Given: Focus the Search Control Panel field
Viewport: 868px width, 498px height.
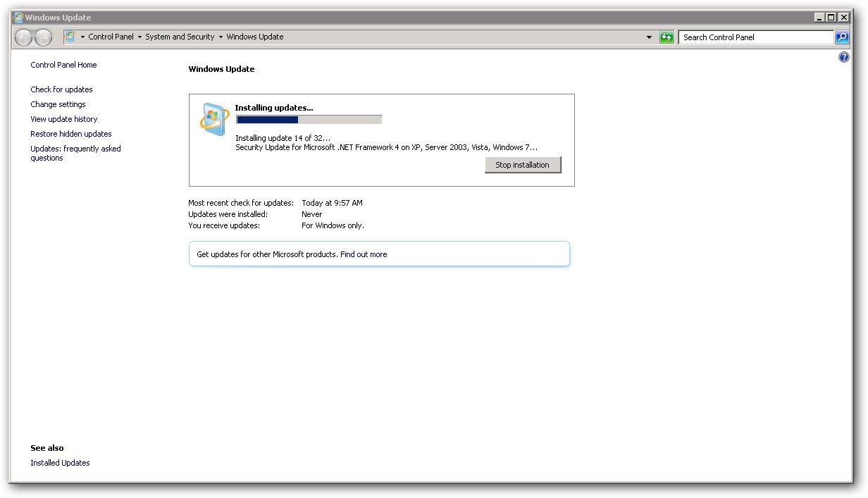Looking at the screenshot, I should (x=756, y=37).
